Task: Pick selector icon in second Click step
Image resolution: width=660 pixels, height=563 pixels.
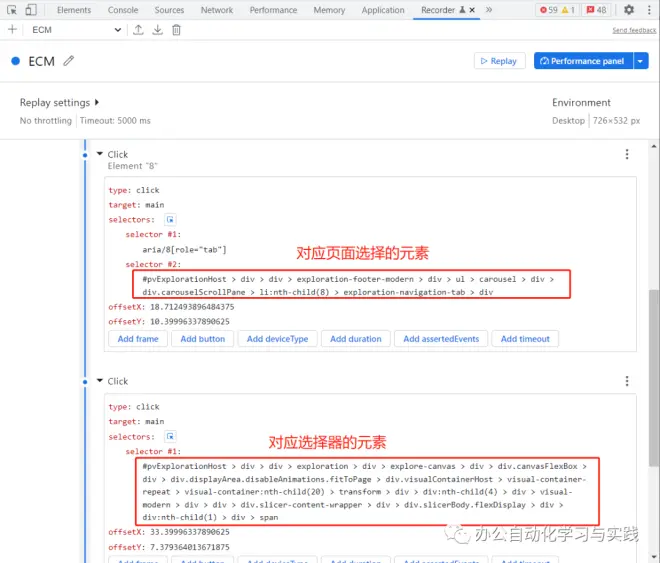Action: [x=170, y=436]
